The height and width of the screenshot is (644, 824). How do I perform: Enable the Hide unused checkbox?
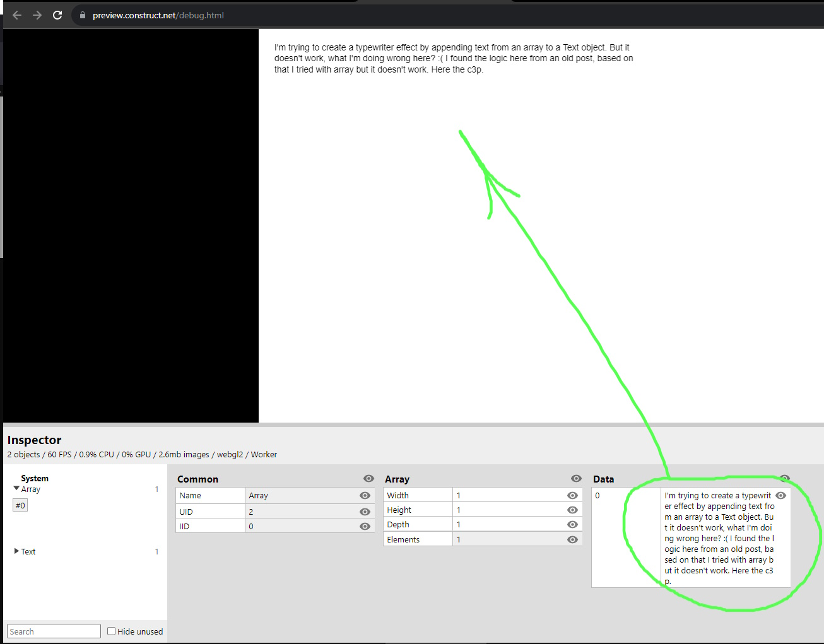pyautogui.click(x=112, y=631)
